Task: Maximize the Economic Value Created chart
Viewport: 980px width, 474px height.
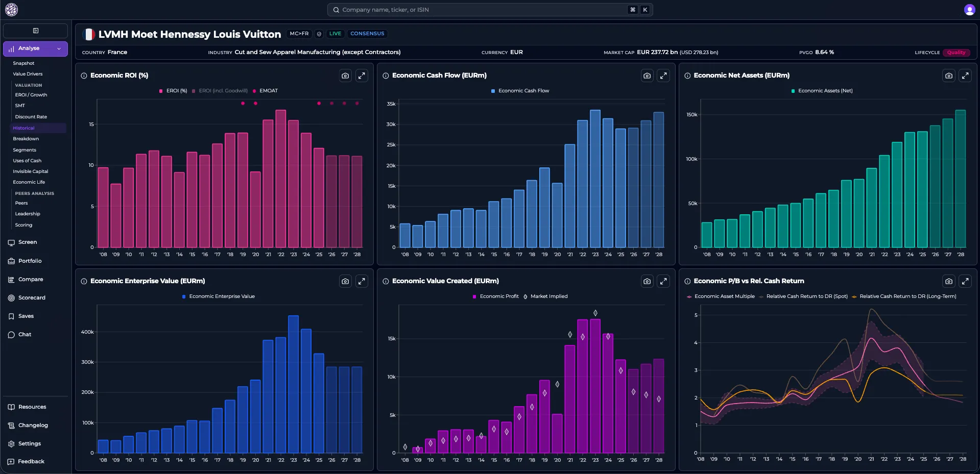Action: tap(663, 281)
